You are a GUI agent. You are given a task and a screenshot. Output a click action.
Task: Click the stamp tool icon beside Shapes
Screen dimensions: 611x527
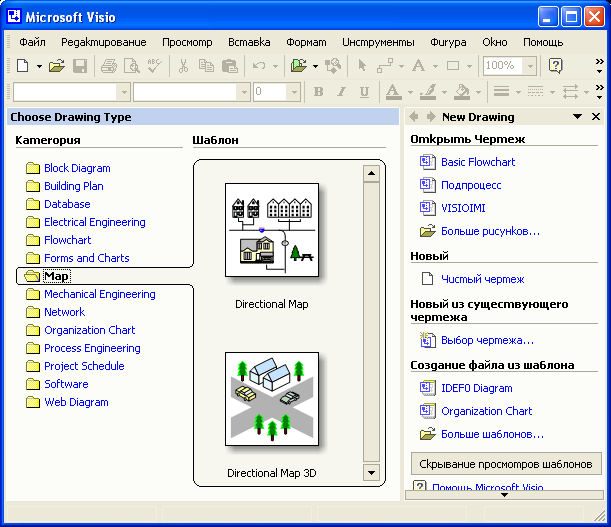tap(333, 65)
